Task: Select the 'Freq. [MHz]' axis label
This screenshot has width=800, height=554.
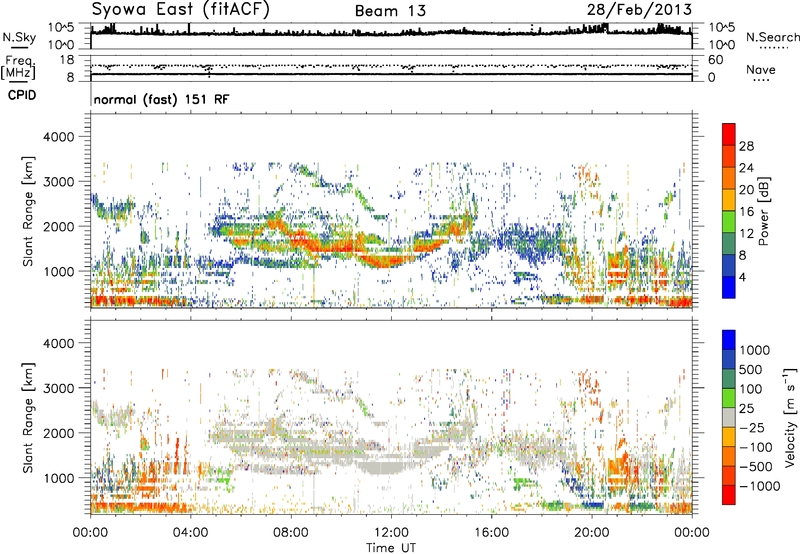Action: pos(19,68)
